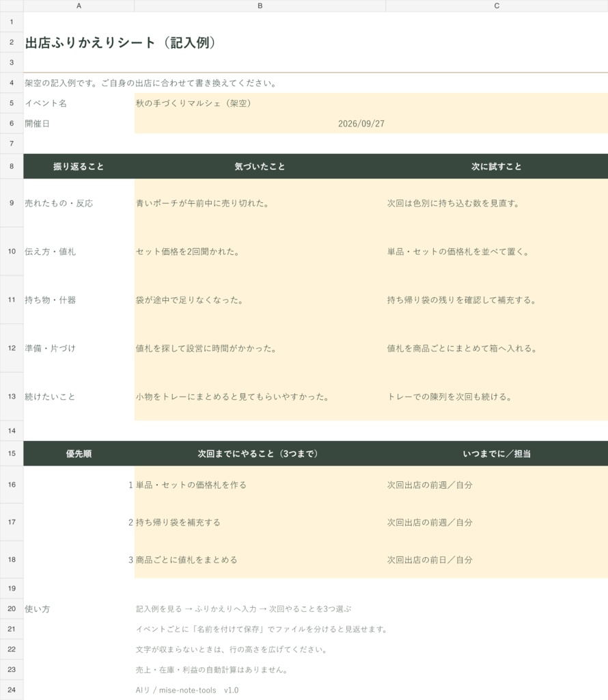The width and height of the screenshot is (608, 700).
Task: Click cell 次回は色別に持ち込む数を見直す。
Action: (x=497, y=203)
